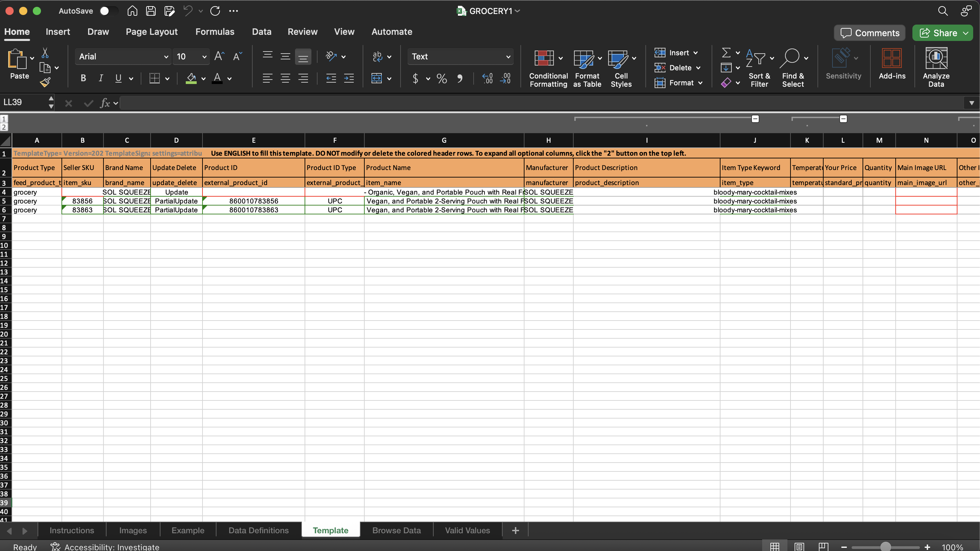Center text horizontally in cell
The height and width of the screenshot is (551, 980).
point(285,78)
